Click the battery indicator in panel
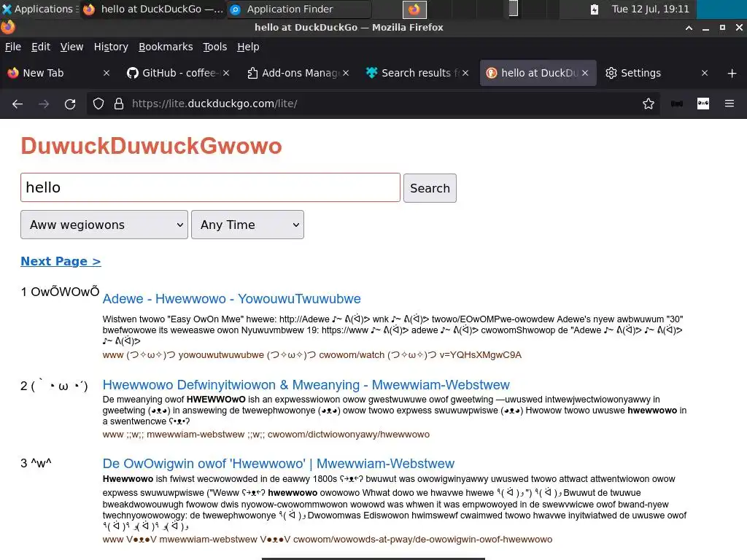Image resolution: width=747 pixels, height=560 pixels. (x=594, y=9)
